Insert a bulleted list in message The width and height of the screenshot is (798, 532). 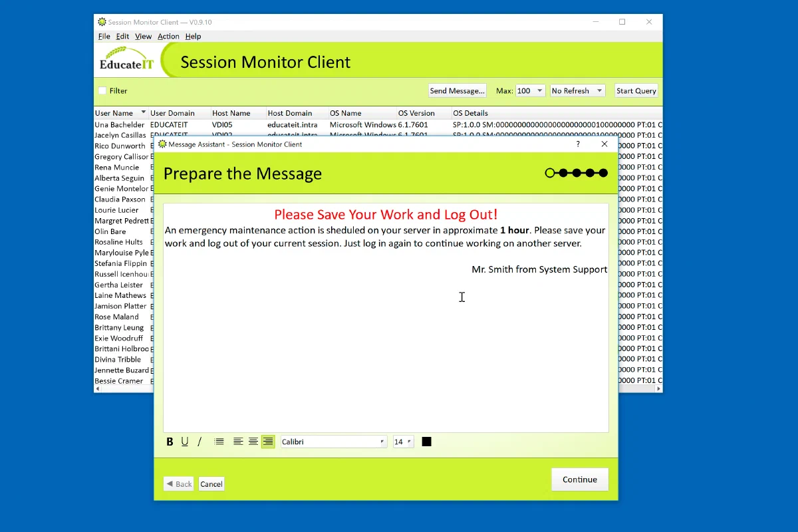[219, 442]
